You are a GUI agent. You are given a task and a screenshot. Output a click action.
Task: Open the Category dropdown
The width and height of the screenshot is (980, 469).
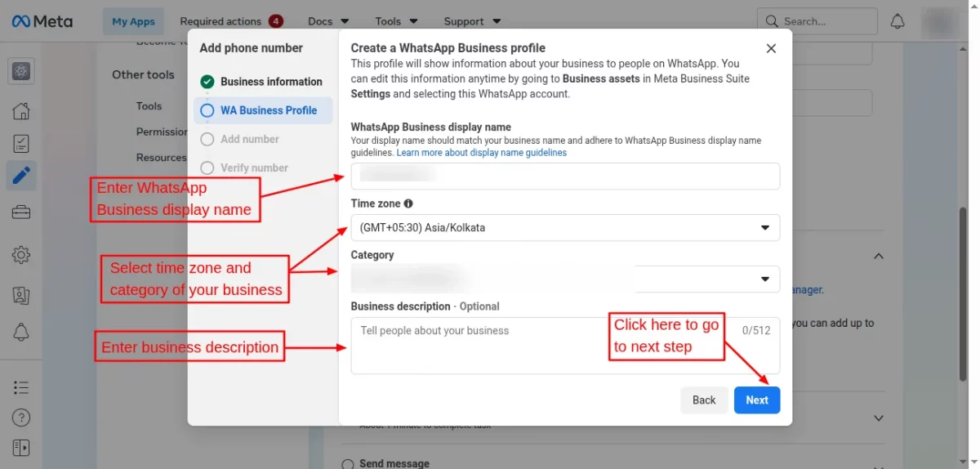pos(565,279)
